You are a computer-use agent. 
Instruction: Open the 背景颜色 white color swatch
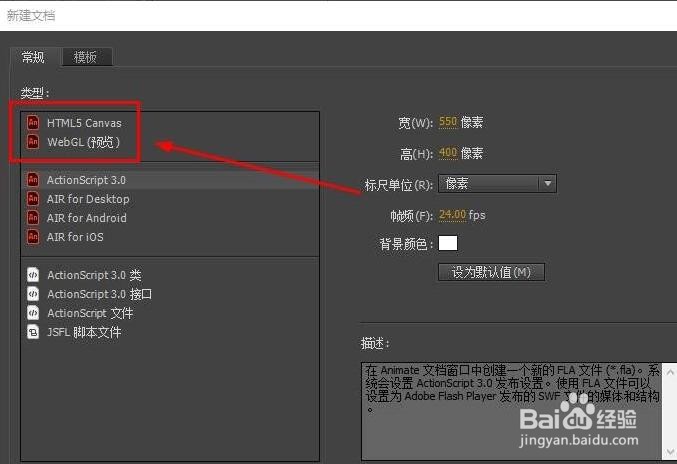pos(448,243)
